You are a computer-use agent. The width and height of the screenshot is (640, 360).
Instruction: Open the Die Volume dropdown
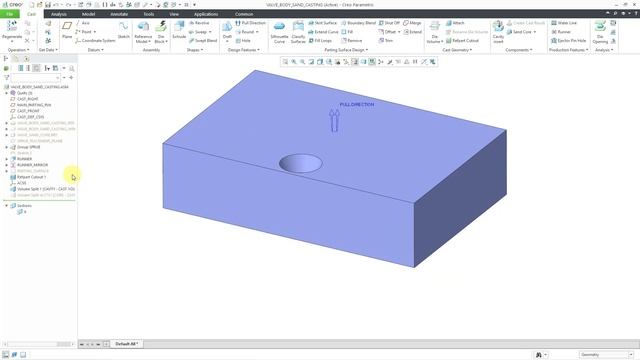(434, 39)
